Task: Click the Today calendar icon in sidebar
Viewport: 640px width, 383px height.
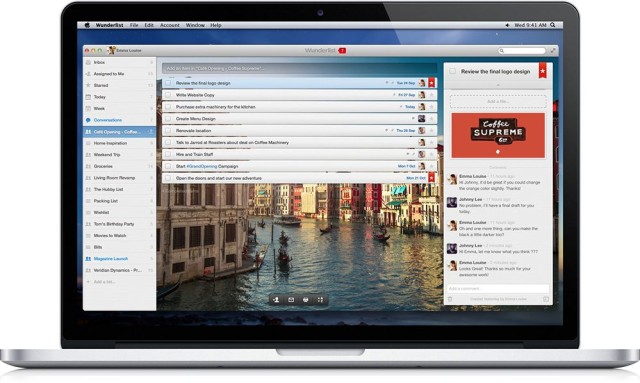Action: (x=88, y=97)
